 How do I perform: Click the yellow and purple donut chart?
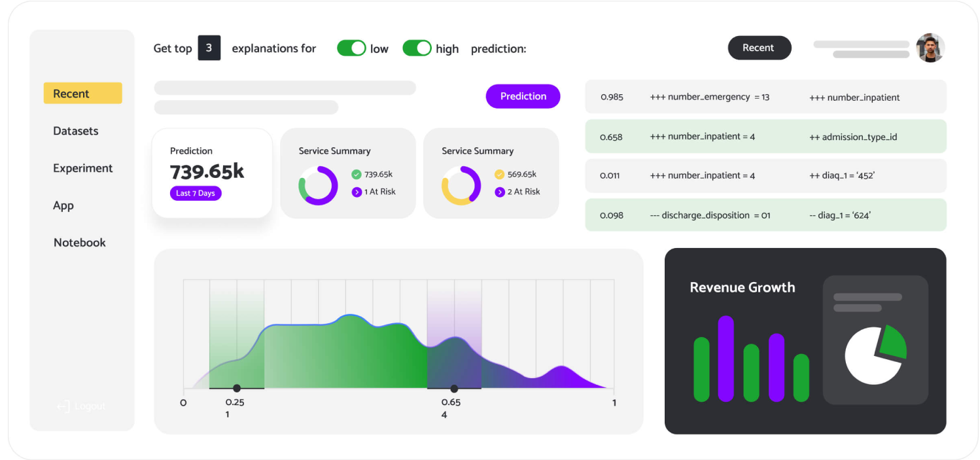point(461,186)
